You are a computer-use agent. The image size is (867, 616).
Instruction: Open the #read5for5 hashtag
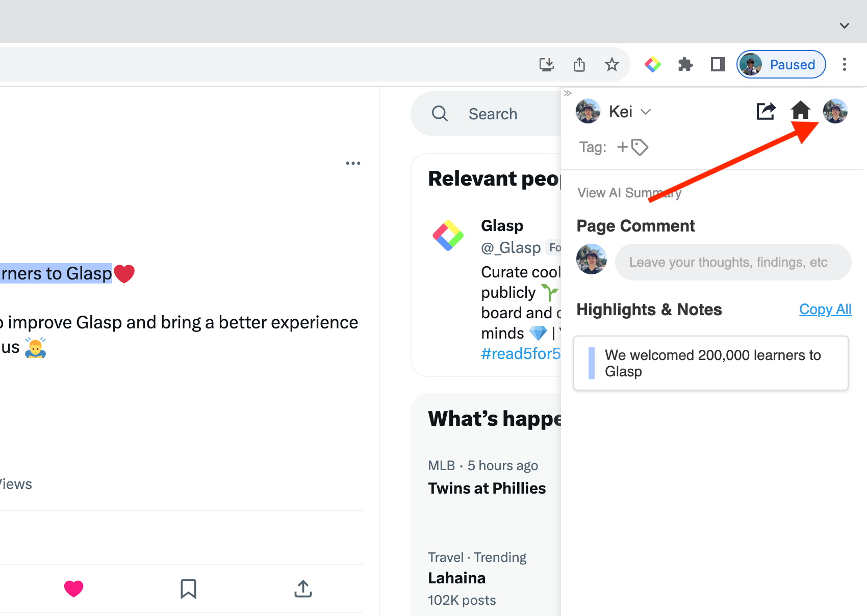tap(521, 353)
